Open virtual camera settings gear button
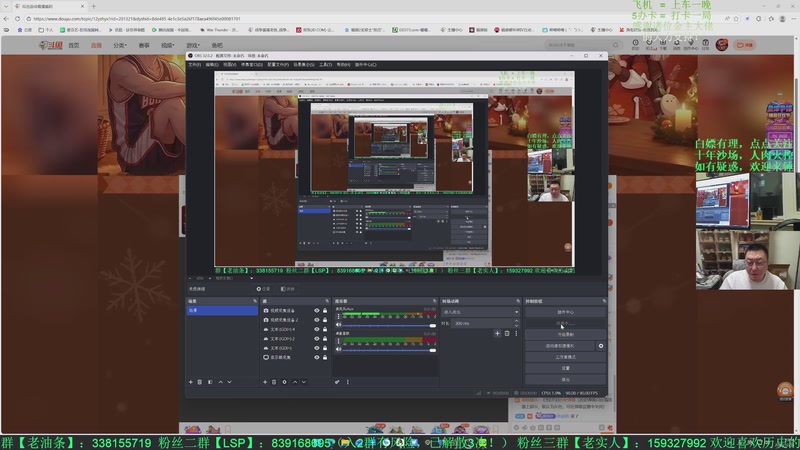This screenshot has width=800, height=450. [x=601, y=346]
